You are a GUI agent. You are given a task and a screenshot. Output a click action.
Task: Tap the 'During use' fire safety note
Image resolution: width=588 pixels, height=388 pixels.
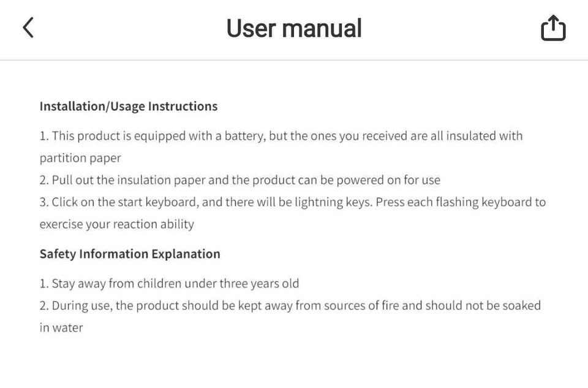coord(290,305)
